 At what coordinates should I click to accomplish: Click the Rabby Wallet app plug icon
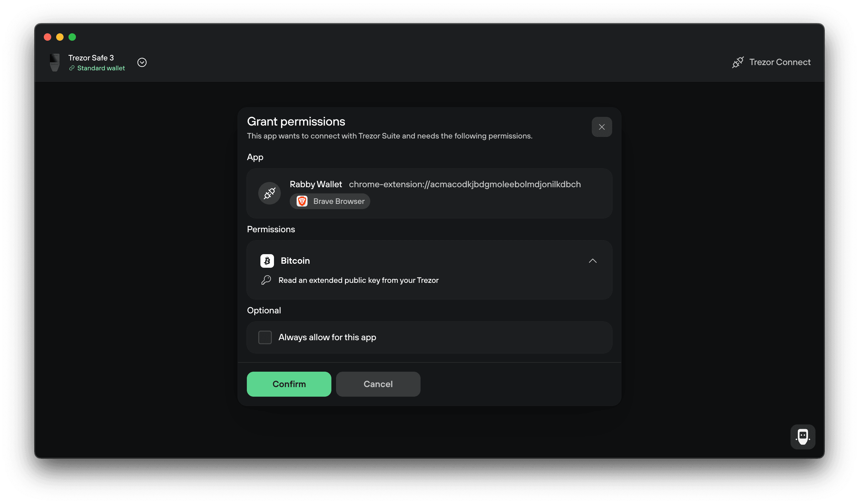coord(269,193)
